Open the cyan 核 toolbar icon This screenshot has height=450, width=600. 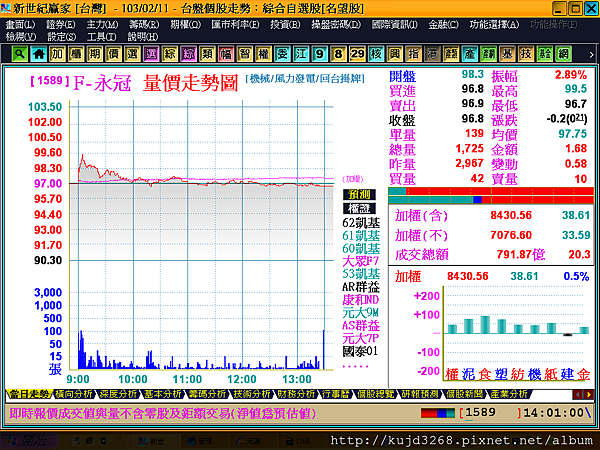pos(376,54)
